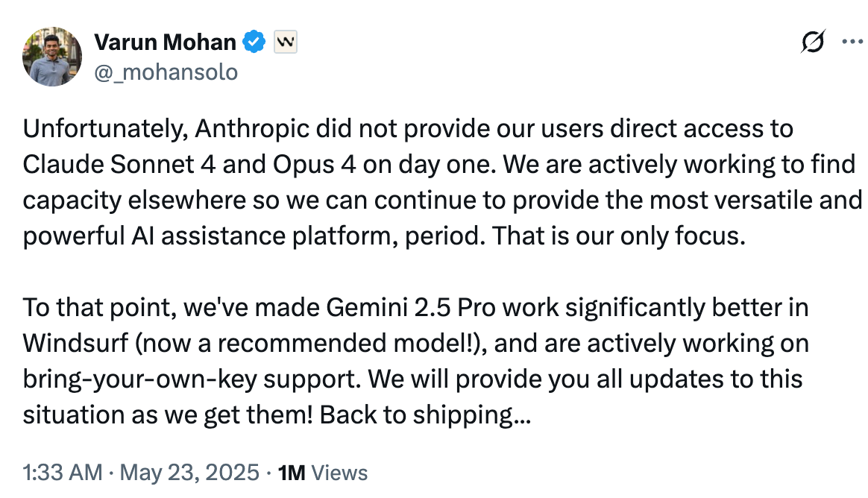Open the Windsurf affiliate badge icon

coord(286,42)
